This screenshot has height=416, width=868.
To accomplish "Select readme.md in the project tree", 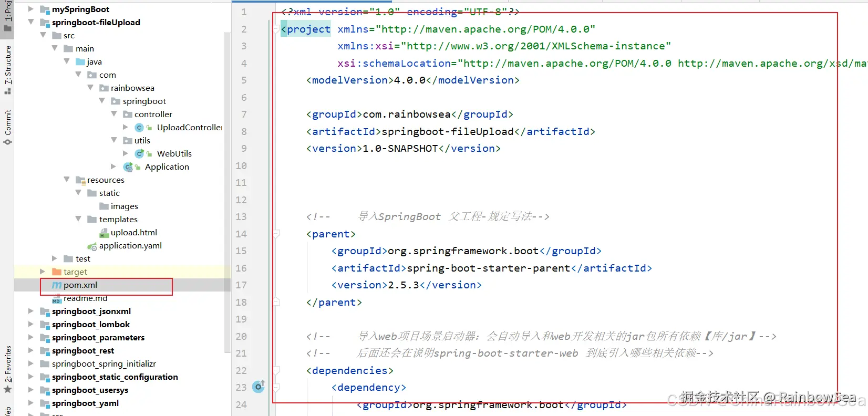I will [85, 298].
